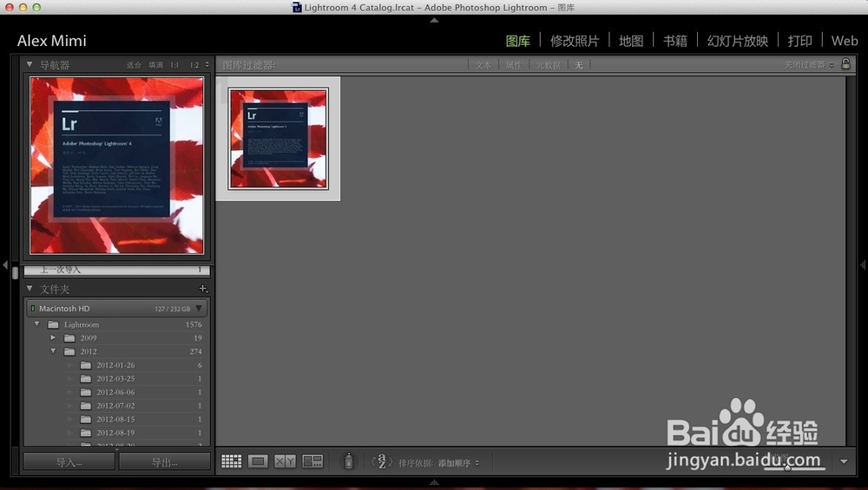The height and width of the screenshot is (490, 868).
Task: Select the 2012-08-15 folder
Action: click(x=115, y=419)
